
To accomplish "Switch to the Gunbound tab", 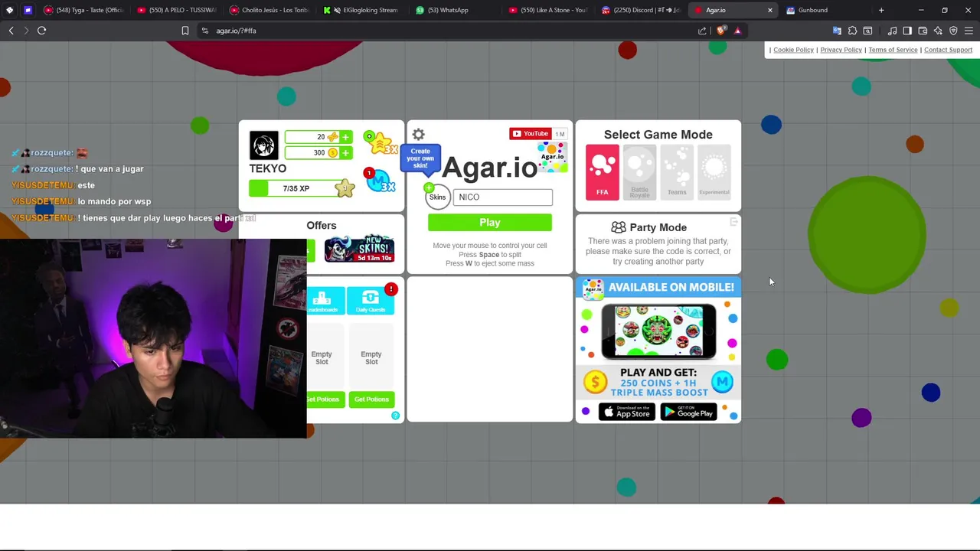I will [824, 10].
